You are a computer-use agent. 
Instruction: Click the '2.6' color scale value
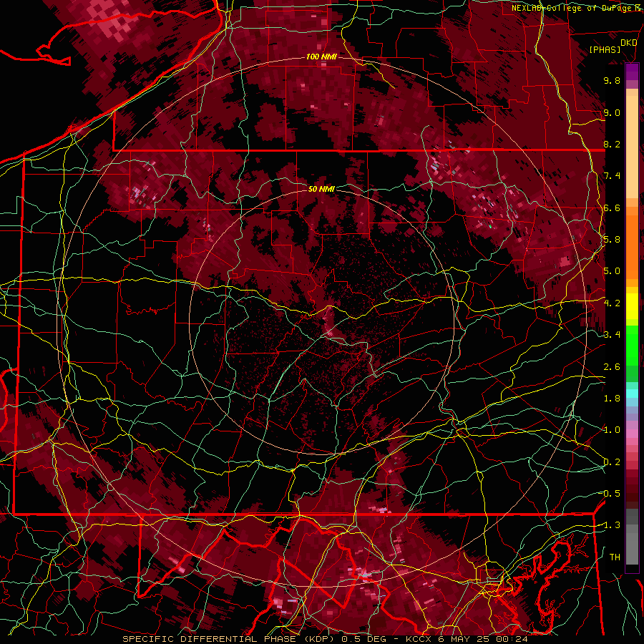point(612,367)
